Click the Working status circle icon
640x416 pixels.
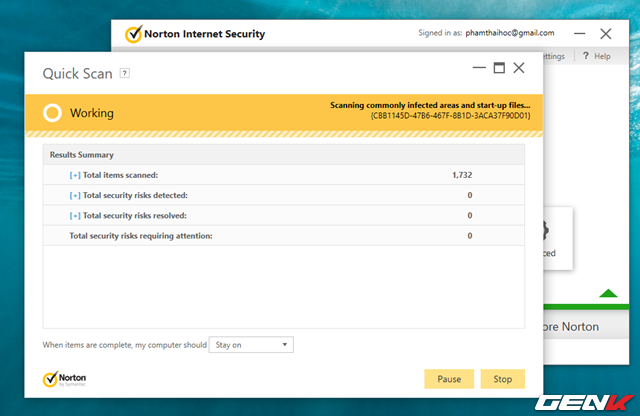[52, 113]
